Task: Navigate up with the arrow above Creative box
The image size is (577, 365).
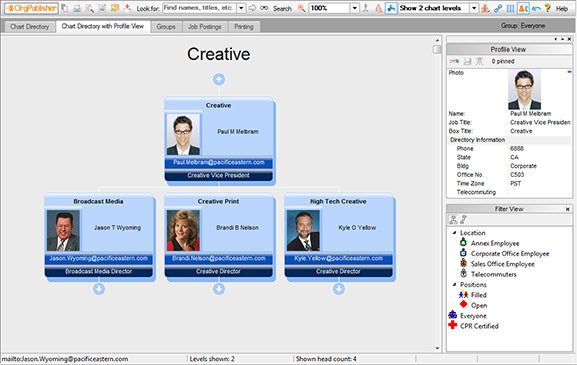Action: 219,79
